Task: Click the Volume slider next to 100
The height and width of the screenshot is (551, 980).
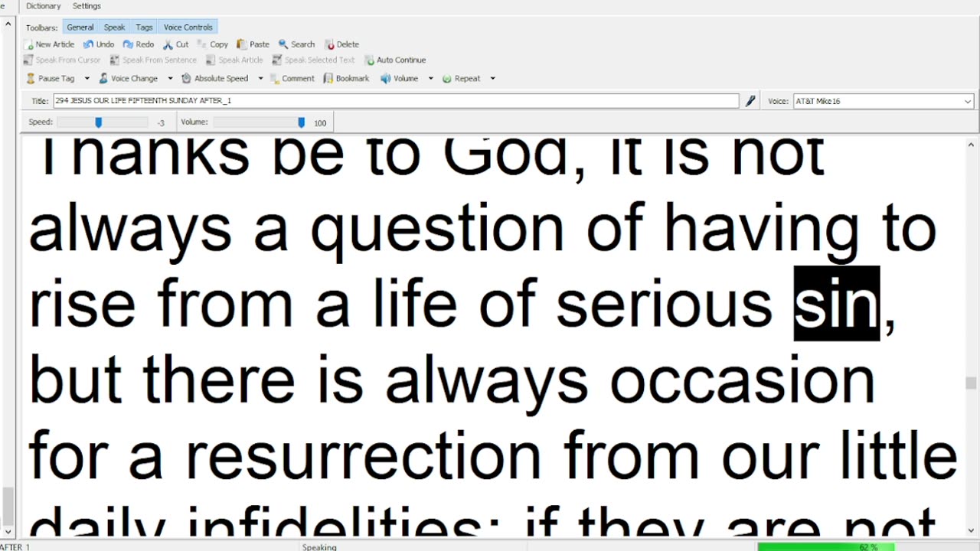Action: pyautogui.click(x=260, y=122)
